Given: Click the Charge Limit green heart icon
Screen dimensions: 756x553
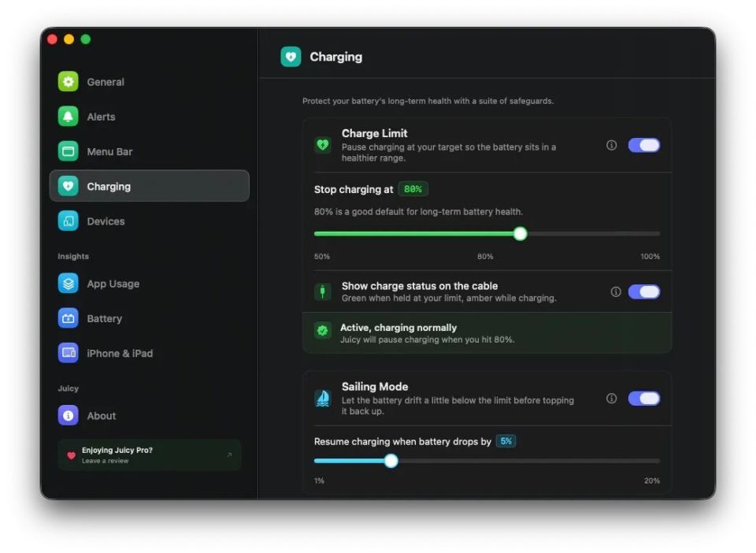Looking at the screenshot, I should 323,145.
